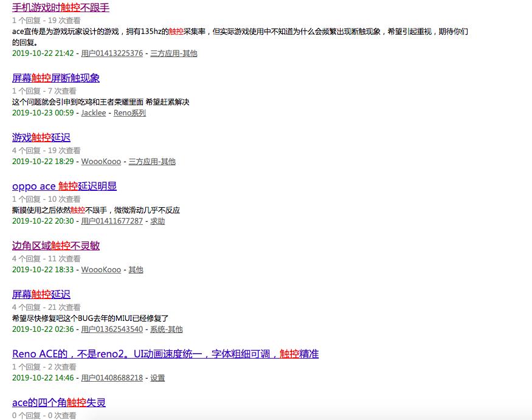Open the 其他 category next to WoooKooo
The image size is (532, 420).
tap(136, 269)
